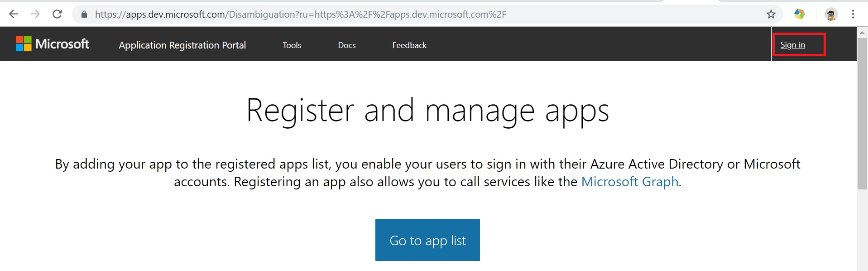Click the Sign in link
Screen dimensions: 868x271
(x=793, y=45)
